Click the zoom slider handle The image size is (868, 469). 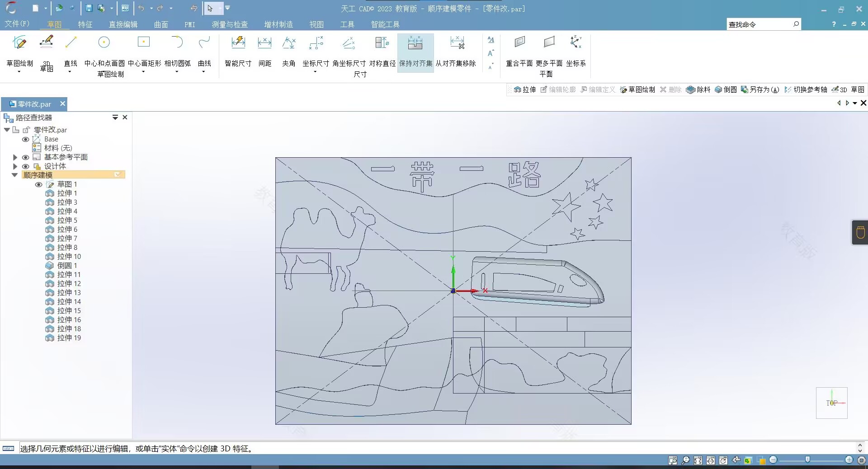pyautogui.click(x=807, y=460)
